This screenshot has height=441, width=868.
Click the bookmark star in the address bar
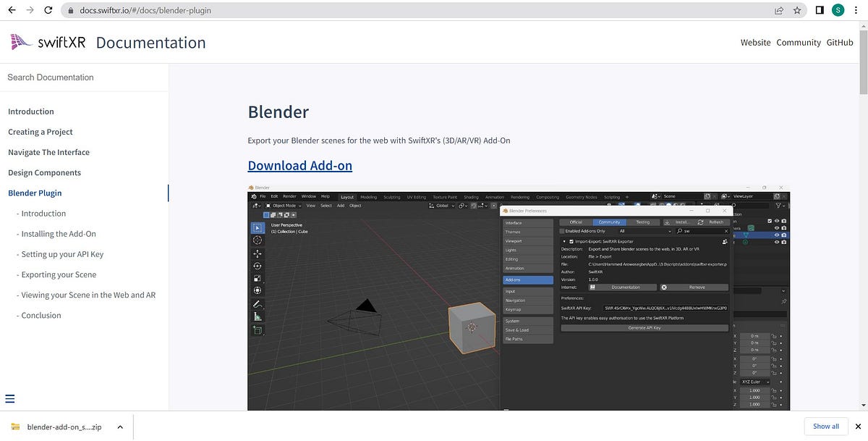[x=796, y=10]
